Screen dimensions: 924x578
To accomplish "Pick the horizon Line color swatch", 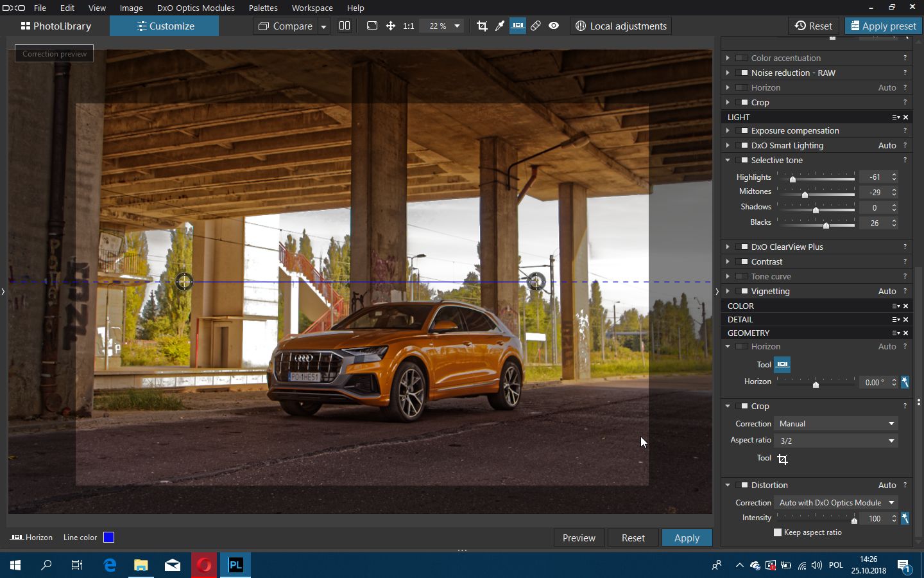I will [108, 538].
